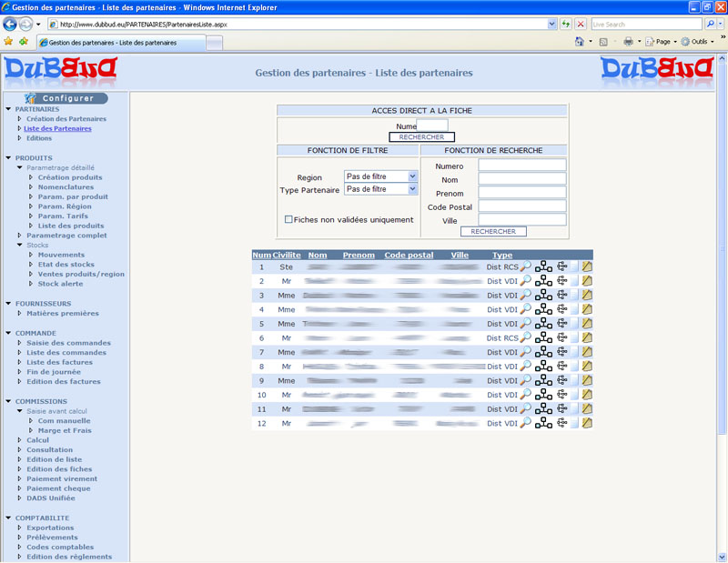Click the small tree structure icon in row 5

pos(561,324)
